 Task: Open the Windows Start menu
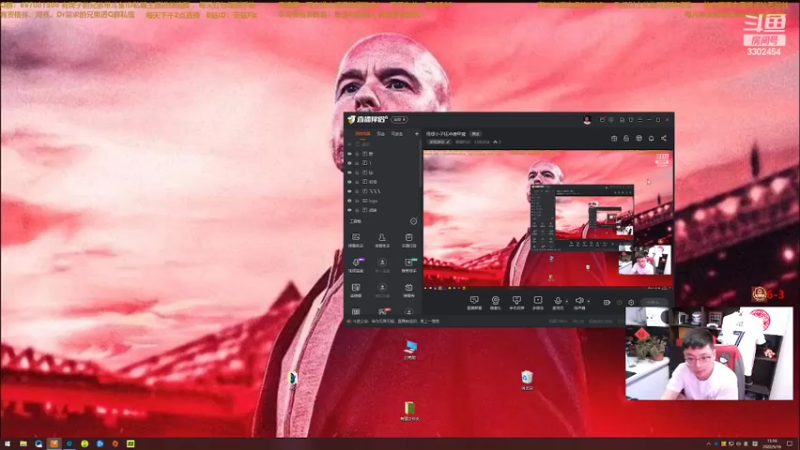pyautogui.click(x=7, y=444)
